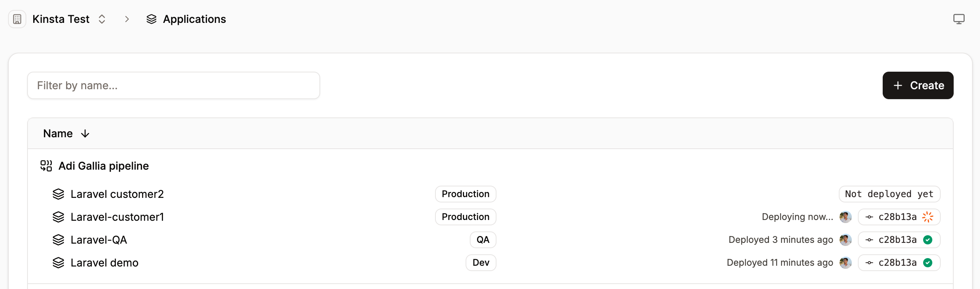Click Deployed 11 minutes ago text

[x=780, y=263]
